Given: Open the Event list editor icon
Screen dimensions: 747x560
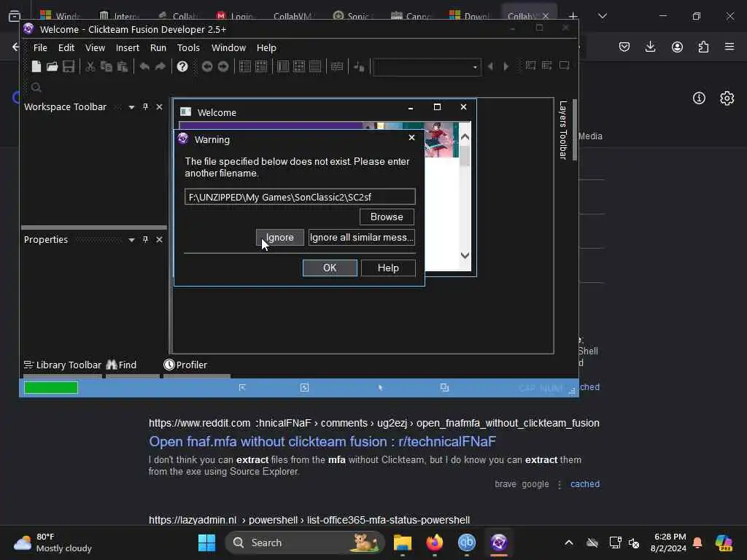Looking at the screenshot, I should [x=298, y=66].
